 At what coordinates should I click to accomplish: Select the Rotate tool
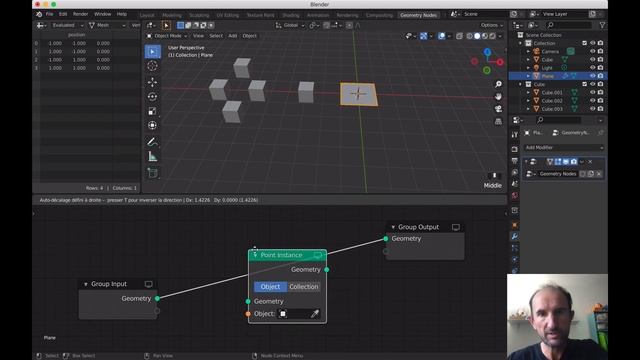click(x=152, y=97)
